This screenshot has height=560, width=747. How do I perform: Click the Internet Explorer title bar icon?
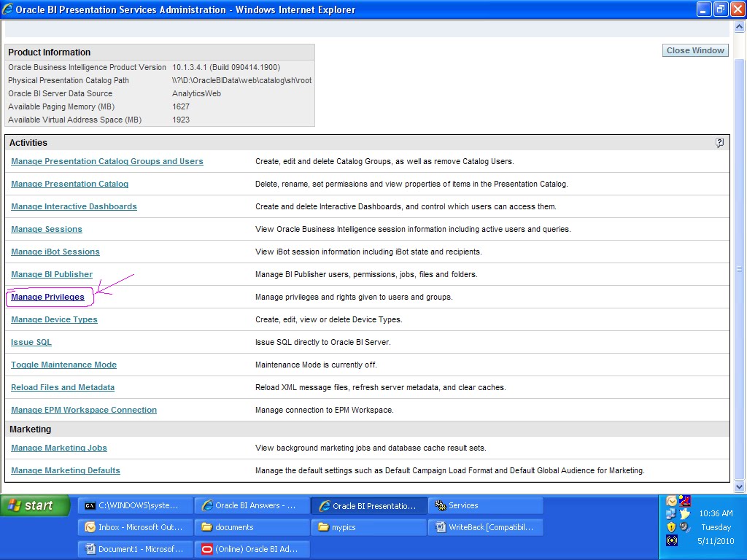[7, 9]
